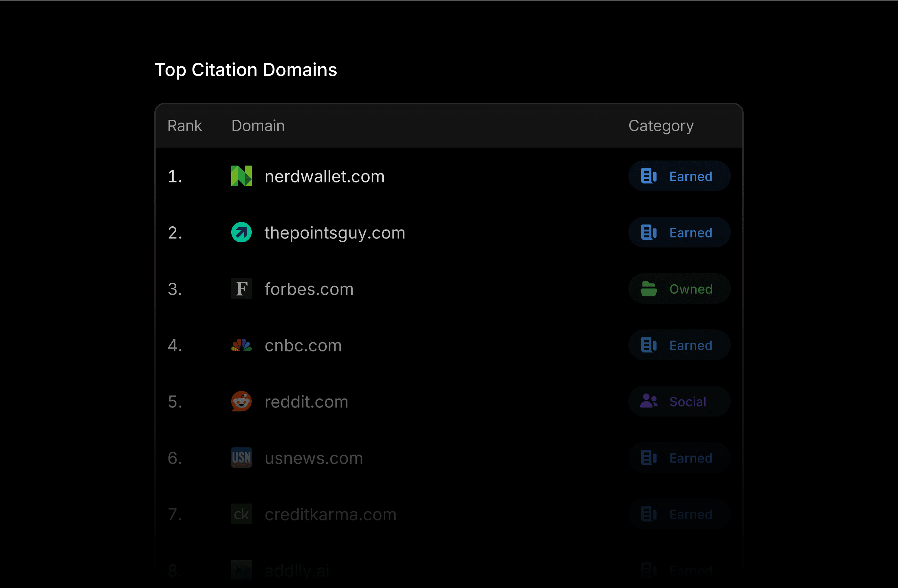Click the green folder icon on the Owned badge
Screen dimensions: 898x588
pos(648,289)
